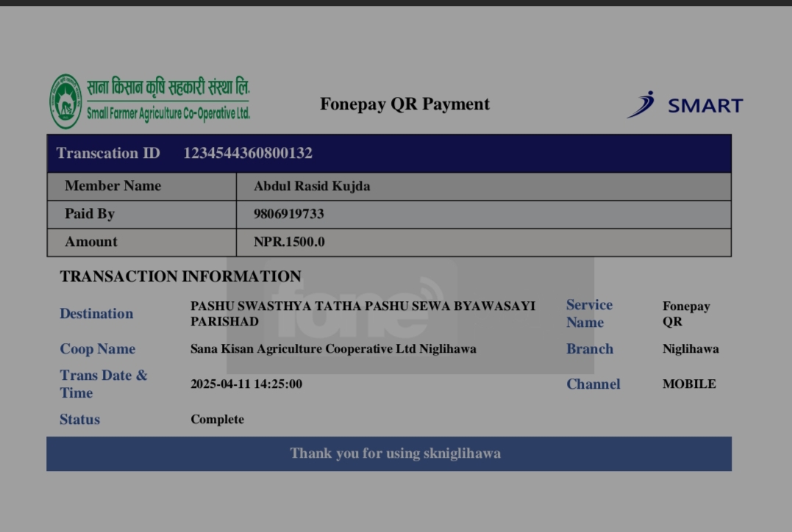
Task: Click the 'Member Name' cell
Action: point(142,186)
